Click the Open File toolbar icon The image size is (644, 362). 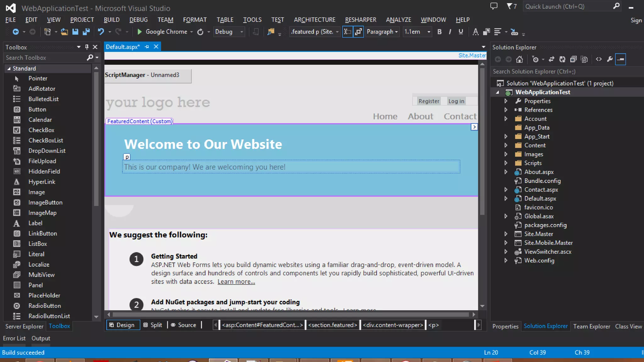[64, 32]
